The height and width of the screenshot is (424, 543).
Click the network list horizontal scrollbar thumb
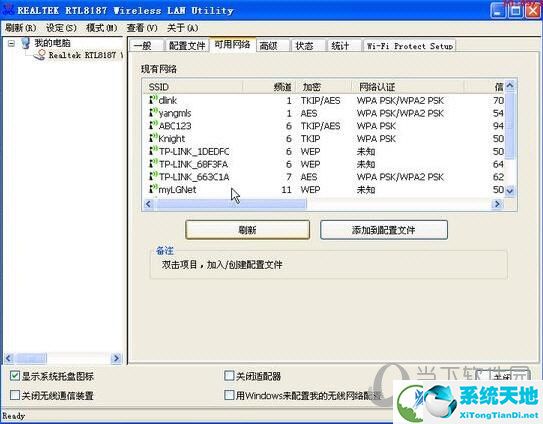click(230, 204)
